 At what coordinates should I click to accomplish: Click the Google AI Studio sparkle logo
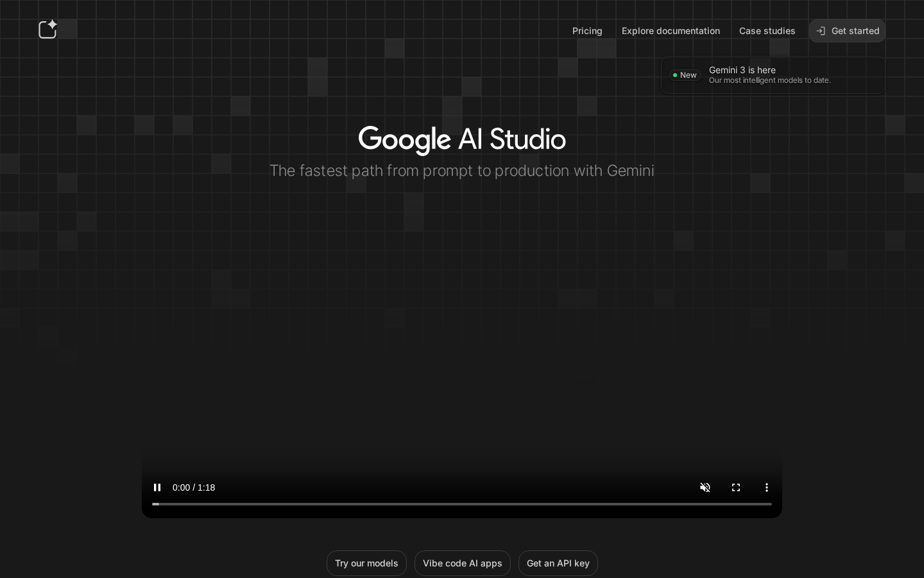click(x=47, y=30)
